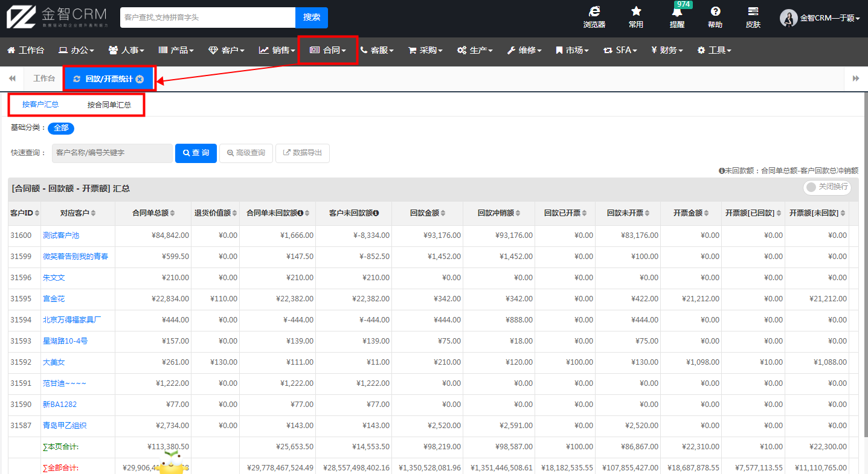
Task: Open the 金智CRM—于颖 user dropdown
Action: click(830, 18)
